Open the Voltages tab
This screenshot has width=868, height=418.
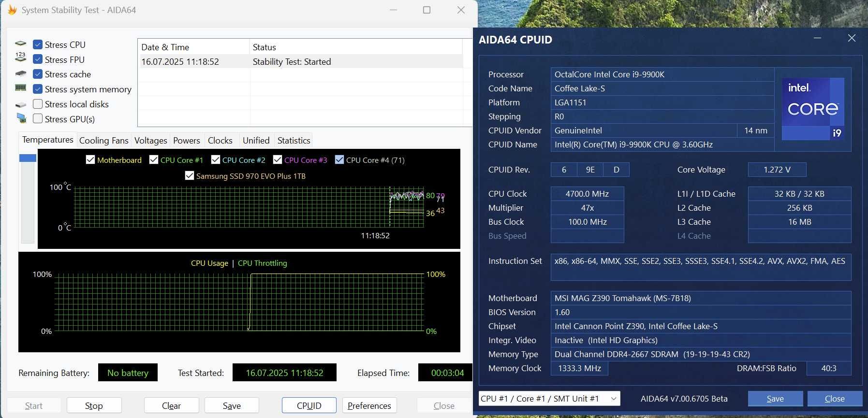tap(151, 141)
